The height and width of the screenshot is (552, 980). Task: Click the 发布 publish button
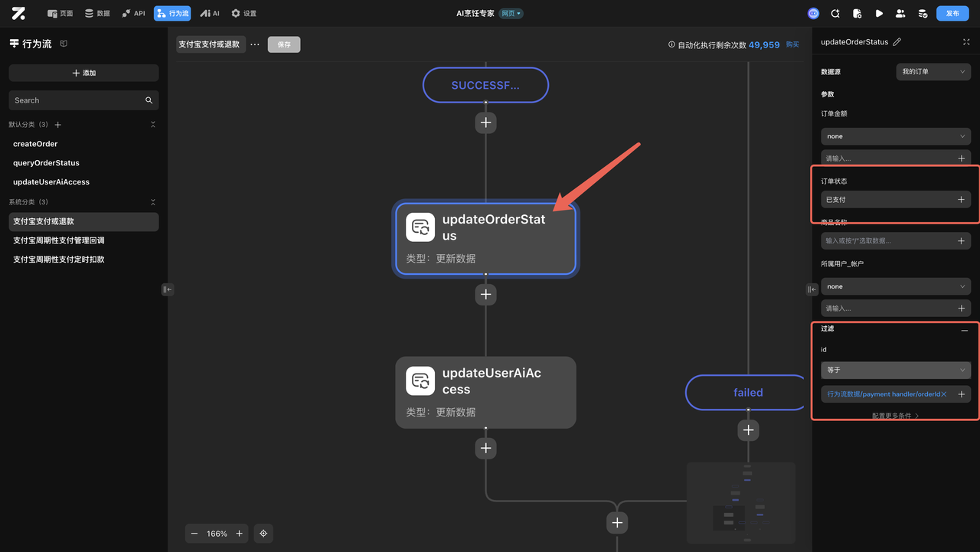(x=952, y=13)
